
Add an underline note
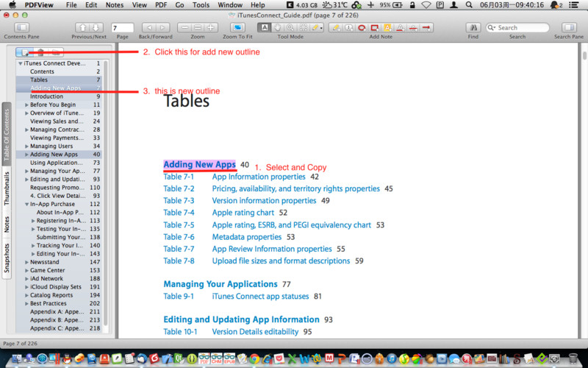pos(400,27)
